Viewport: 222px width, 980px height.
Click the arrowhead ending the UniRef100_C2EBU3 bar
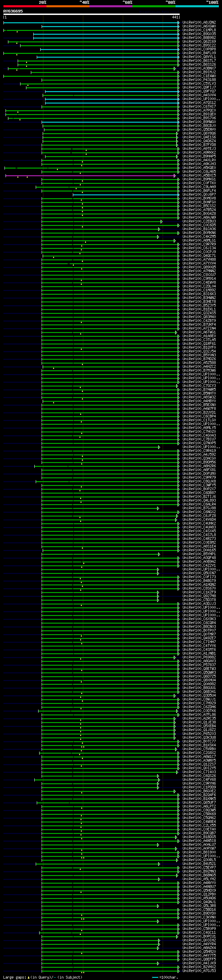point(162,221)
